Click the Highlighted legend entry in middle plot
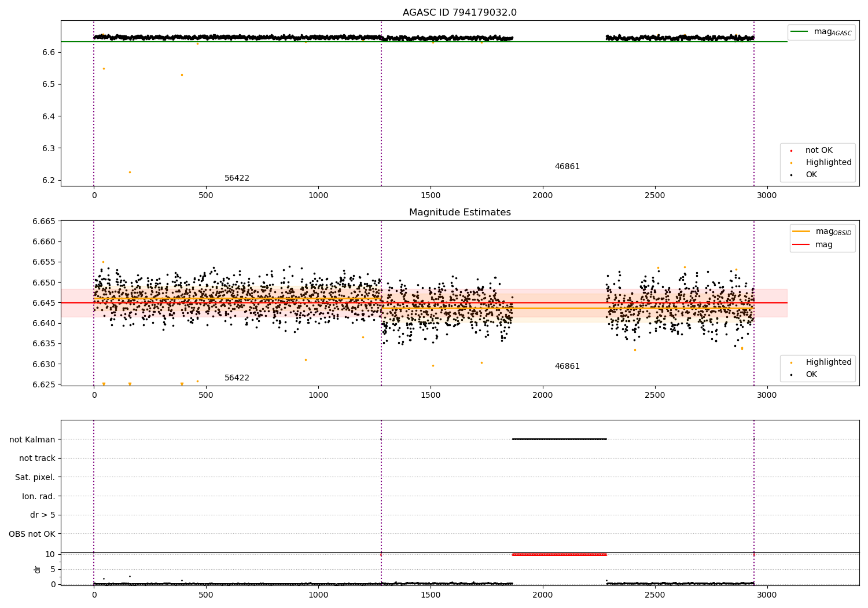This screenshot has height=608, width=868. 828,362
